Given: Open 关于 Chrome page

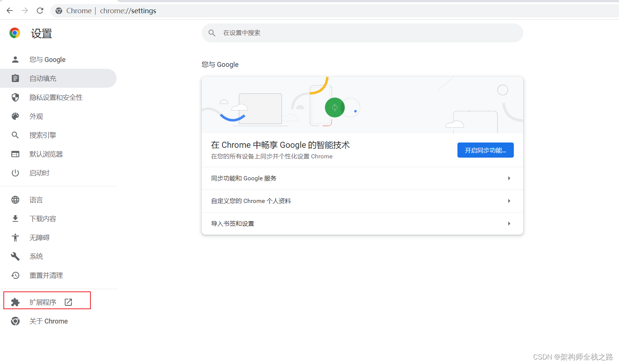Looking at the screenshot, I should click(48, 321).
